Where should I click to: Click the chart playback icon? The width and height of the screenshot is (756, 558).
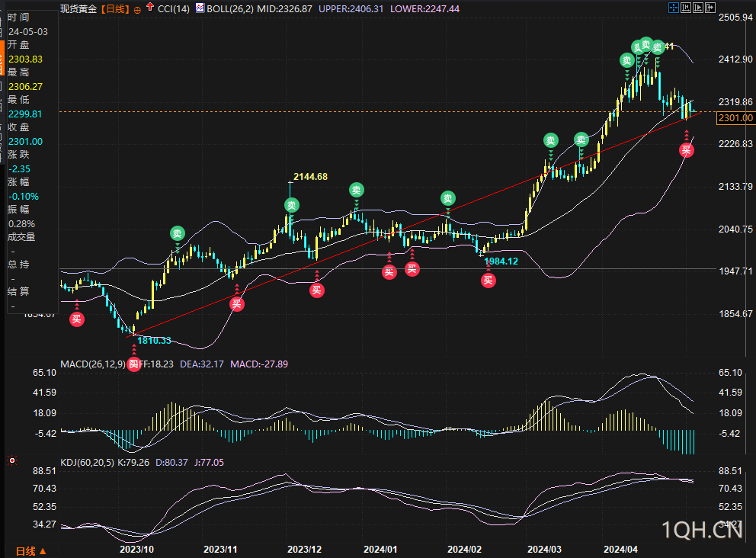click(698, 8)
